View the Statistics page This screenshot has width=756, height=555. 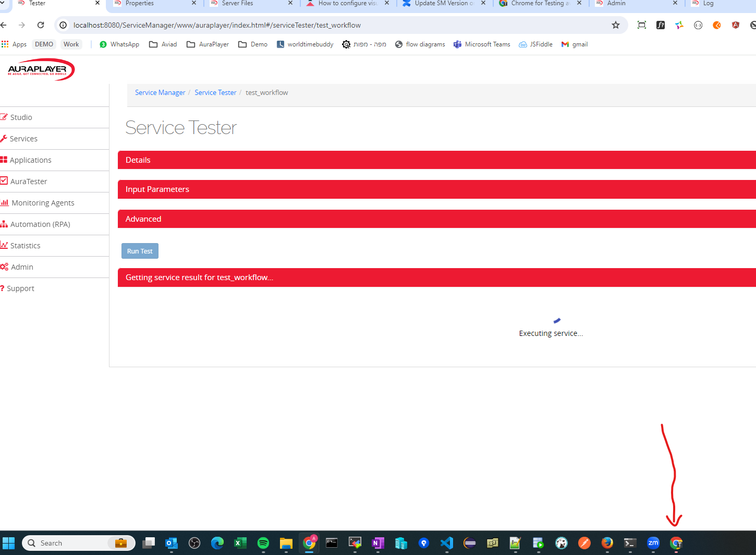coord(25,245)
